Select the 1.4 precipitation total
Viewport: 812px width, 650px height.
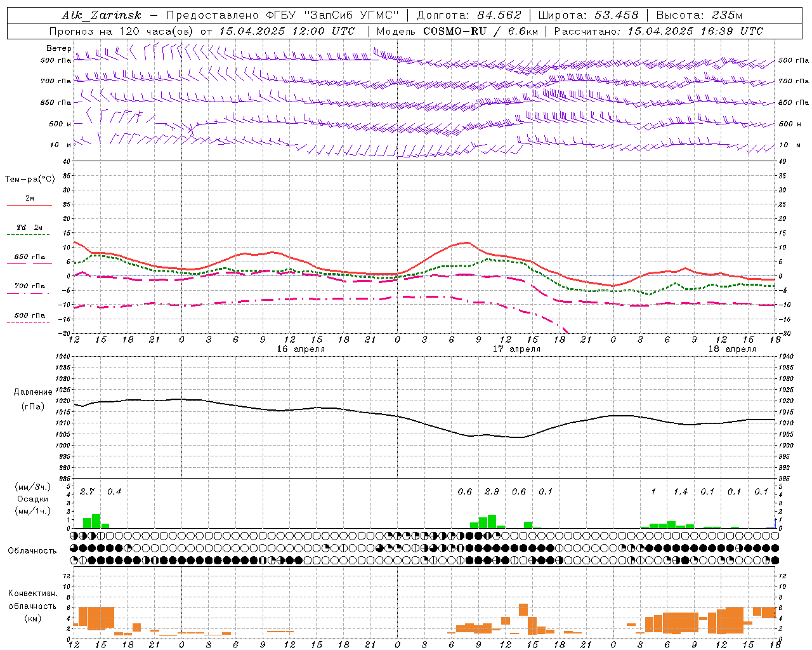[681, 492]
